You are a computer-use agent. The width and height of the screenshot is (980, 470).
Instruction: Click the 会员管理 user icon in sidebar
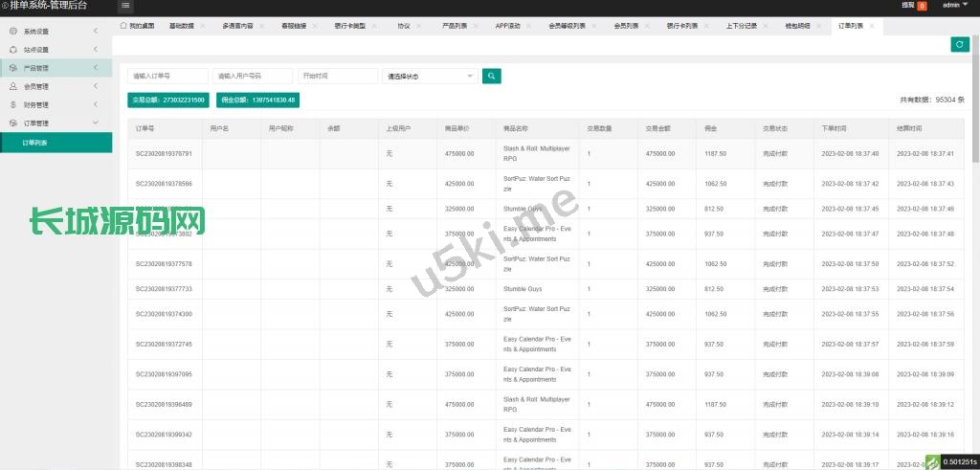(13, 86)
